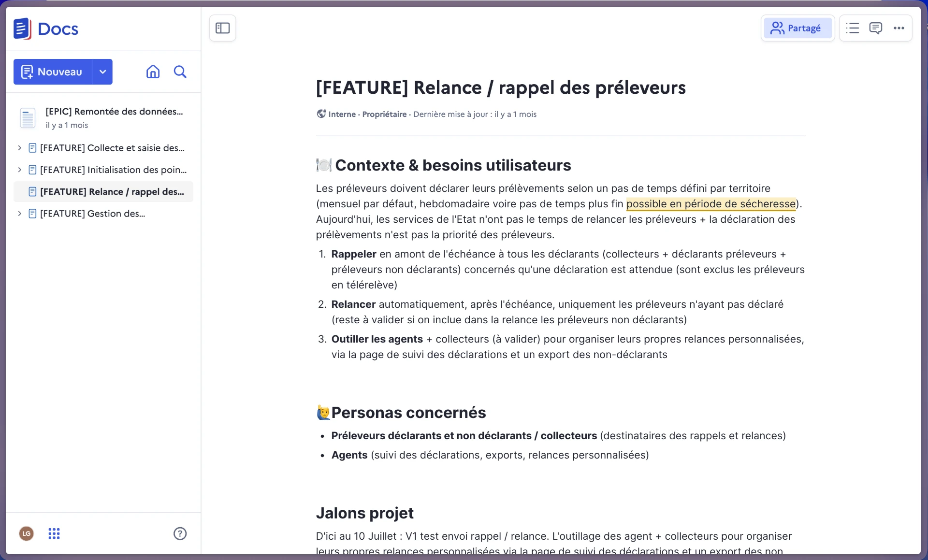The image size is (928, 560).
Task: Create a new doc with Nouveau
Action: [53, 72]
